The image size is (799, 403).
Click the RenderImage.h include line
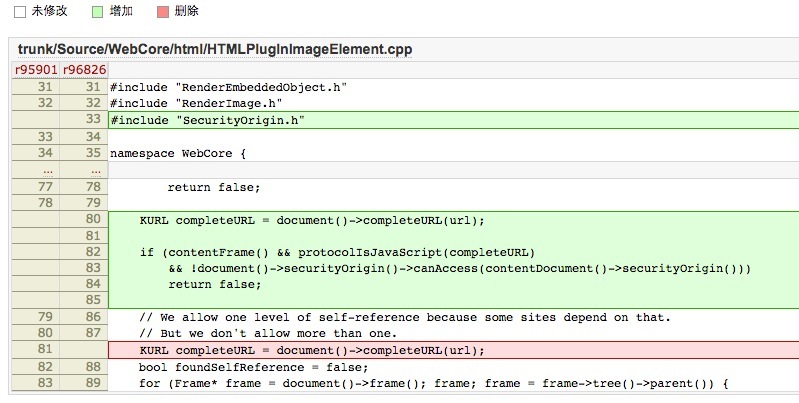pos(196,103)
